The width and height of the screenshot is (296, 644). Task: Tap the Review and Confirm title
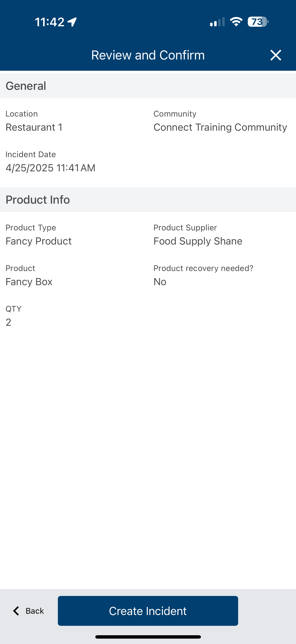[x=148, y=55]
